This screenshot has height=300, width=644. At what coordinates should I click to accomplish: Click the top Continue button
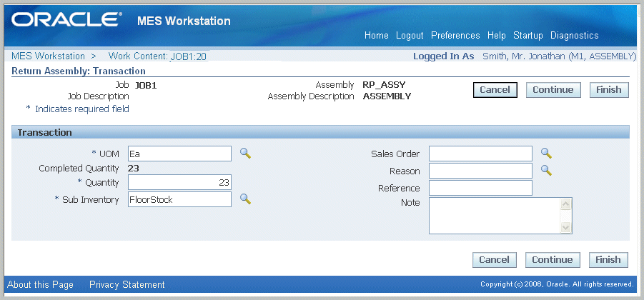[553, 90]
